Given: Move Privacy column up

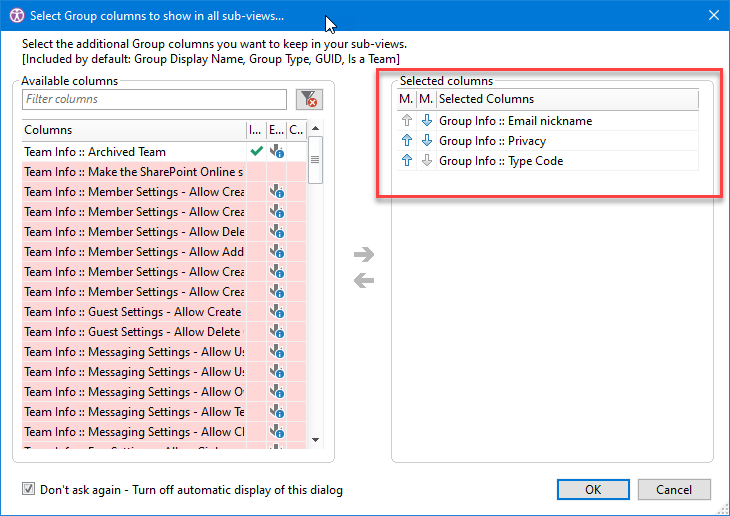Looking at the screenshot, I should (406, 141).
